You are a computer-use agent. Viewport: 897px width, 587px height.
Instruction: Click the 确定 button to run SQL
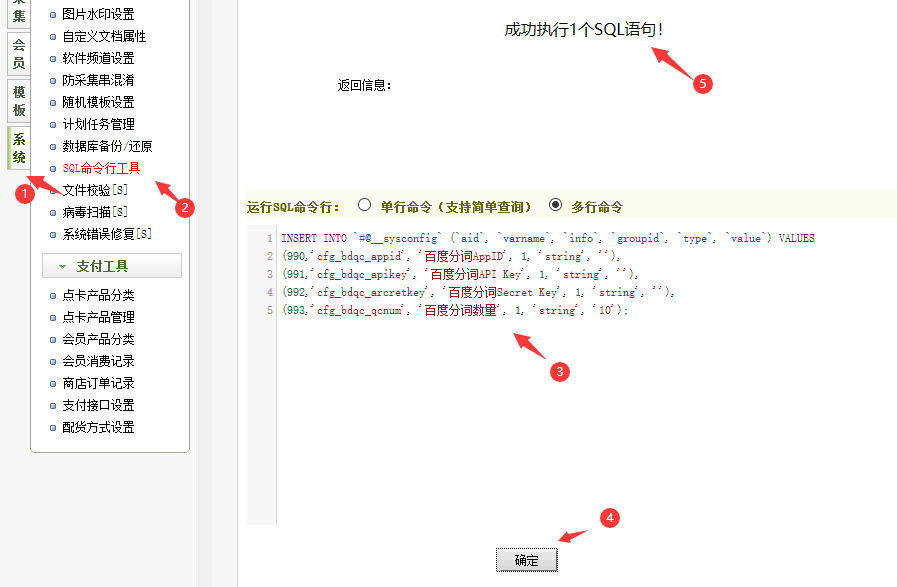click(x=526, y=561)
